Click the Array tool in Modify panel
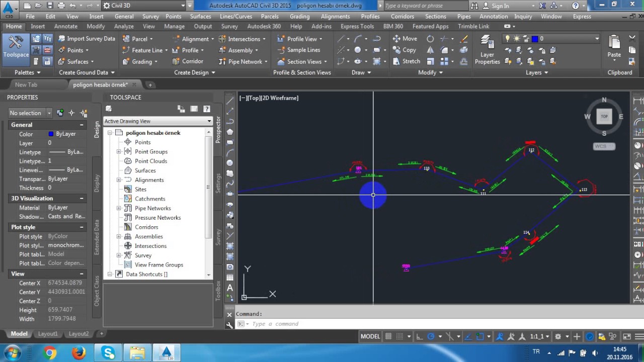 click(444, 61)
